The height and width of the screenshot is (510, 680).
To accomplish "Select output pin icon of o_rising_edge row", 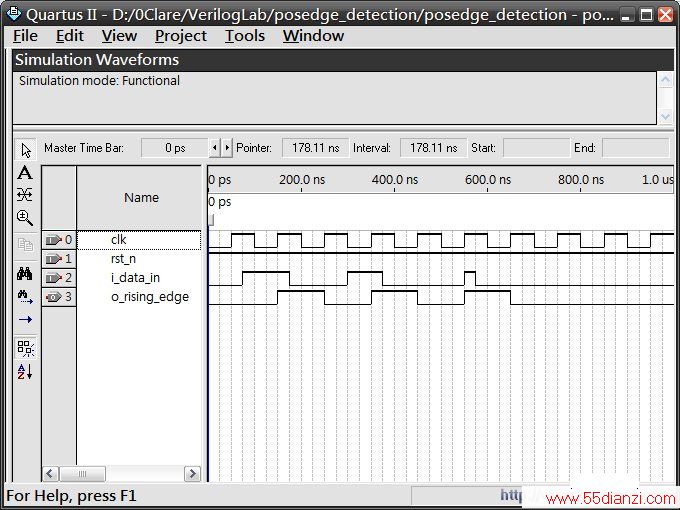I will [54, 297].
